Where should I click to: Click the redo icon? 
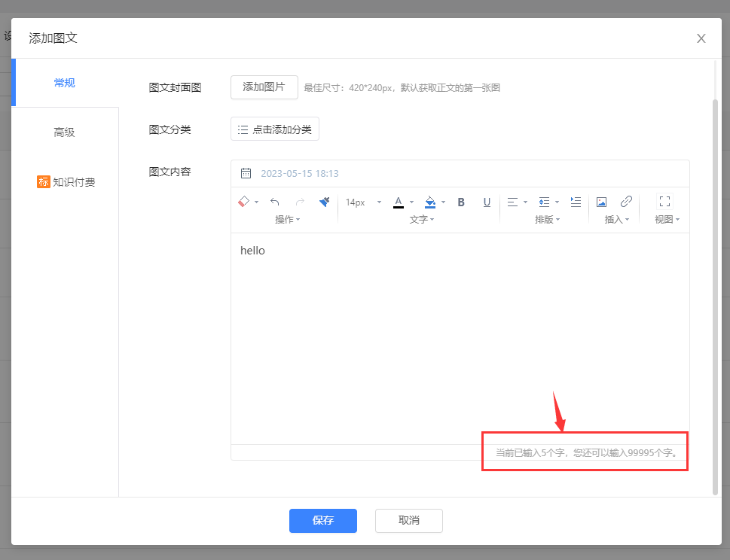(x=299, y=202)
